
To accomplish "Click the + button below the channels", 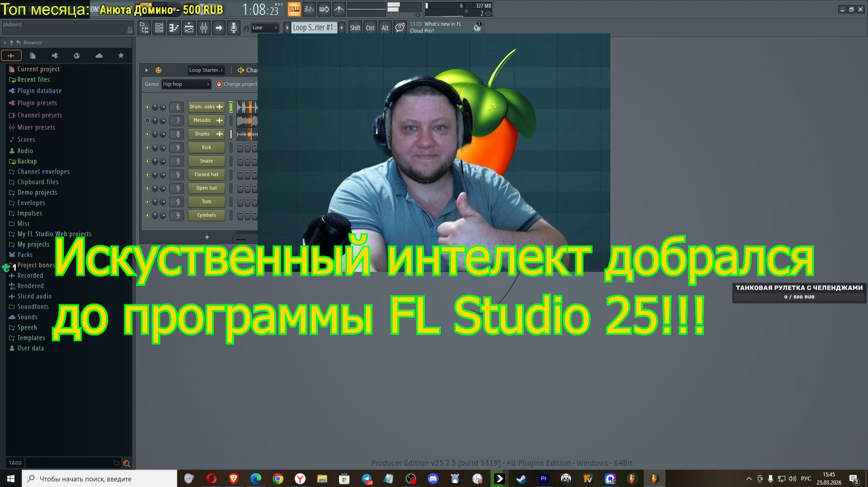I will tap(207, 237).
